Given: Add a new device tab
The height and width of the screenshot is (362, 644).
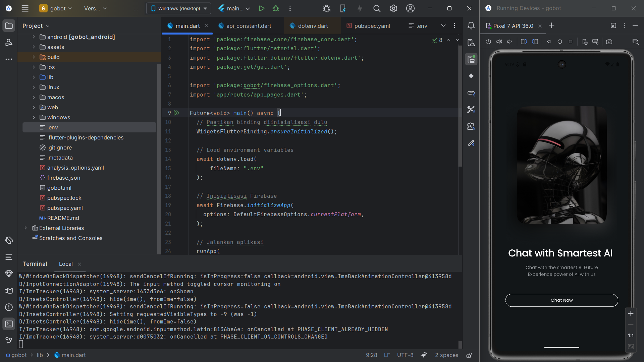Looking at the screenshot, I should (x=551, y=25).
